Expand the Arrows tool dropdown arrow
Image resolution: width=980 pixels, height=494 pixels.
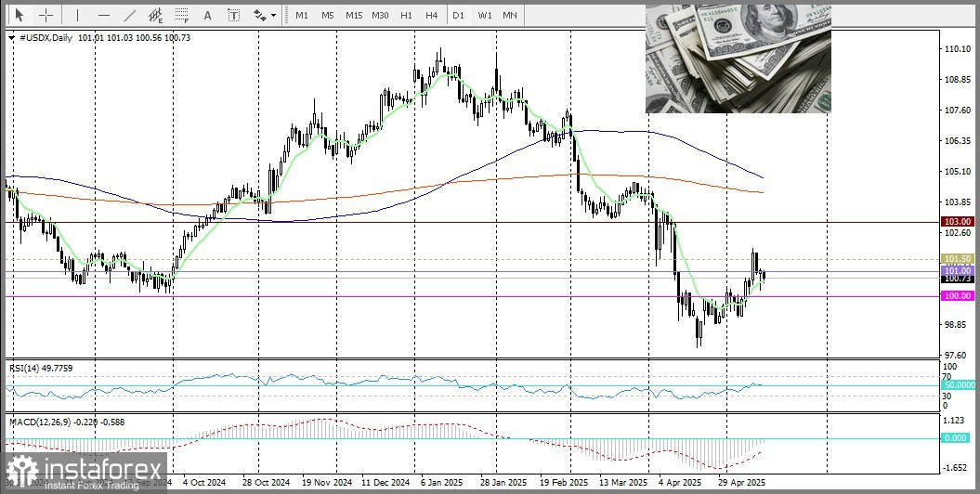[x=274, y=16]
